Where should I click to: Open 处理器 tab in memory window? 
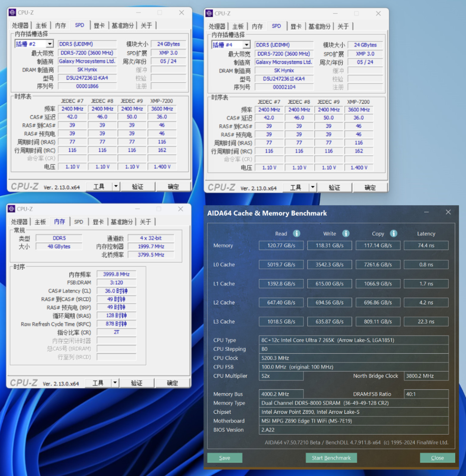tap(19, 222)
